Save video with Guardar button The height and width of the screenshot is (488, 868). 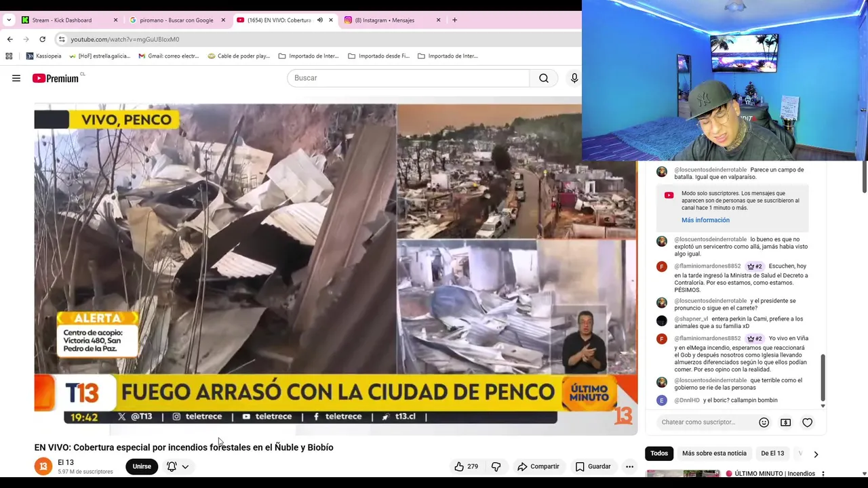click(x=593, y=466)
